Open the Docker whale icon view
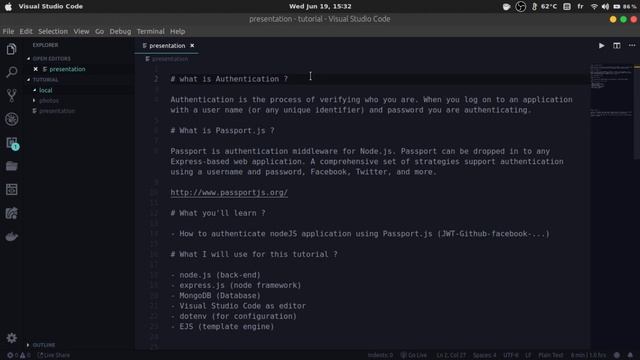The width and height of the screenshot is (640, 360). point(11,237)
